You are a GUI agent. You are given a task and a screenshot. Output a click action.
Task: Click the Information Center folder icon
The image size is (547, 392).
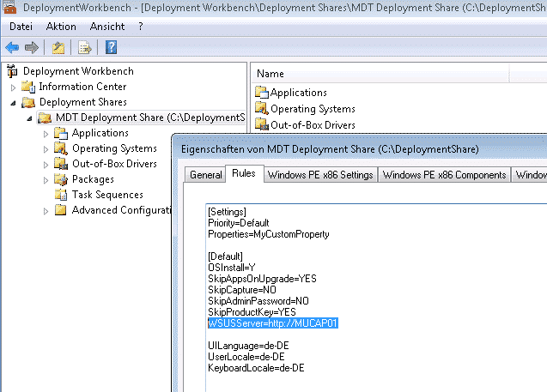[28, 87]
